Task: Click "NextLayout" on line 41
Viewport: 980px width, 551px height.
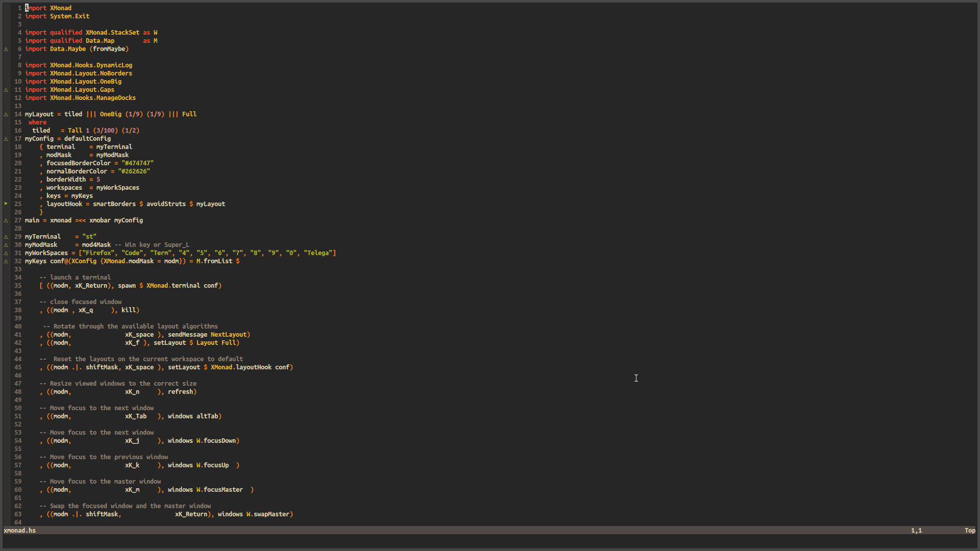Action: coord(229,335)
